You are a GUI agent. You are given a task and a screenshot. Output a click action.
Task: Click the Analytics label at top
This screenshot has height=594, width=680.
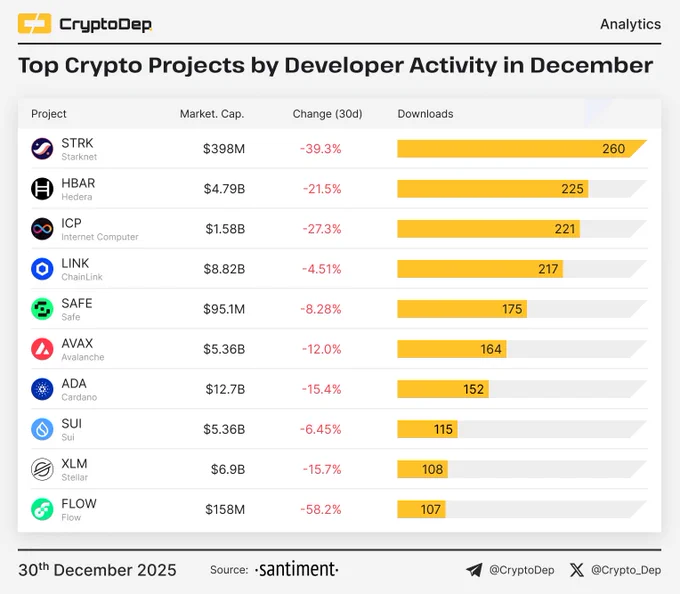631,24
